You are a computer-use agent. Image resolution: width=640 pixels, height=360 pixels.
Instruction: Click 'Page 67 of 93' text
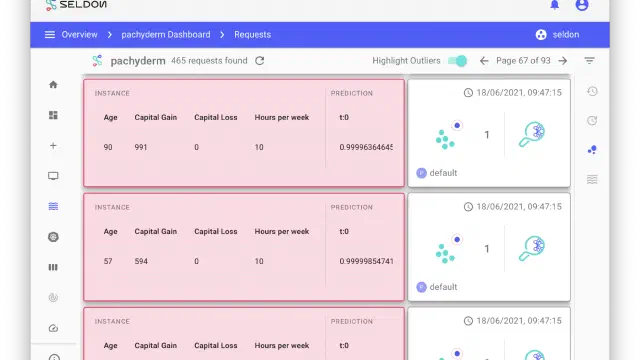click(523, 61)
